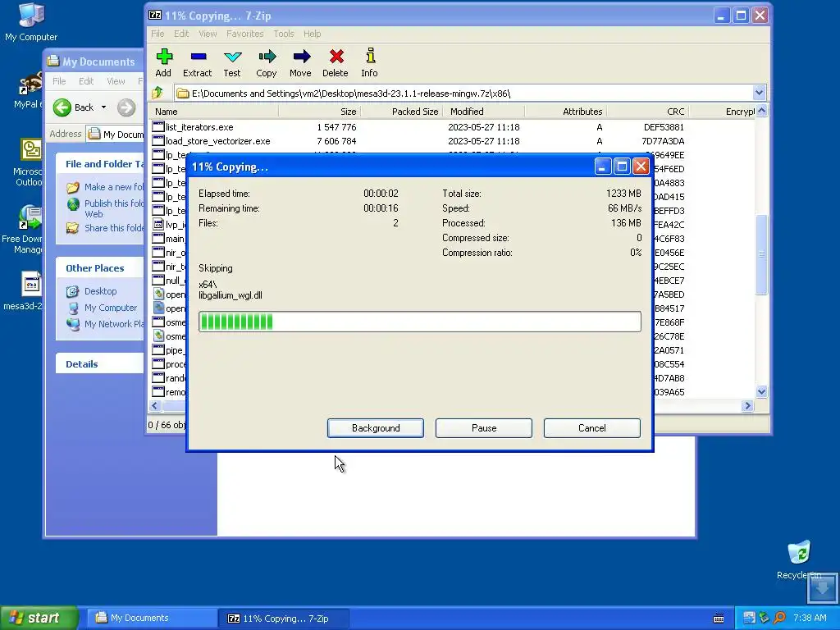The image size is (840, 630).
Task: Go up one folder with the up-arrow icon
Action: 157,94
